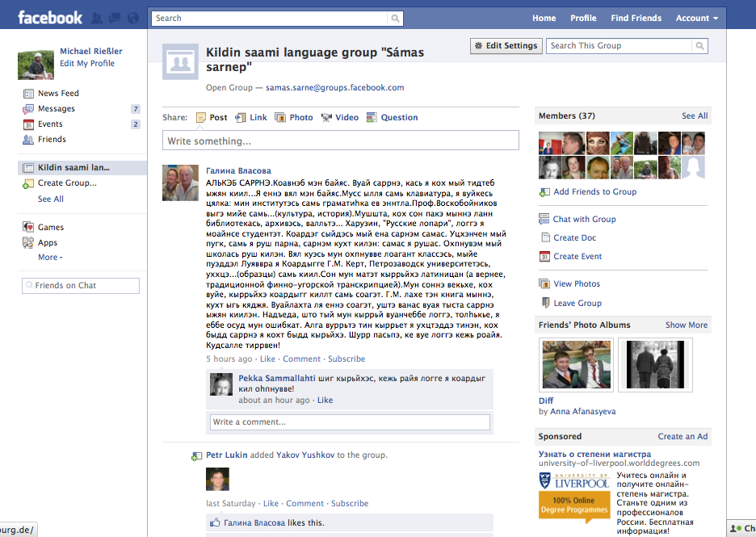The image size is (756, 537).
Task: Open messages icon in top bar
Action: point(115,19)
